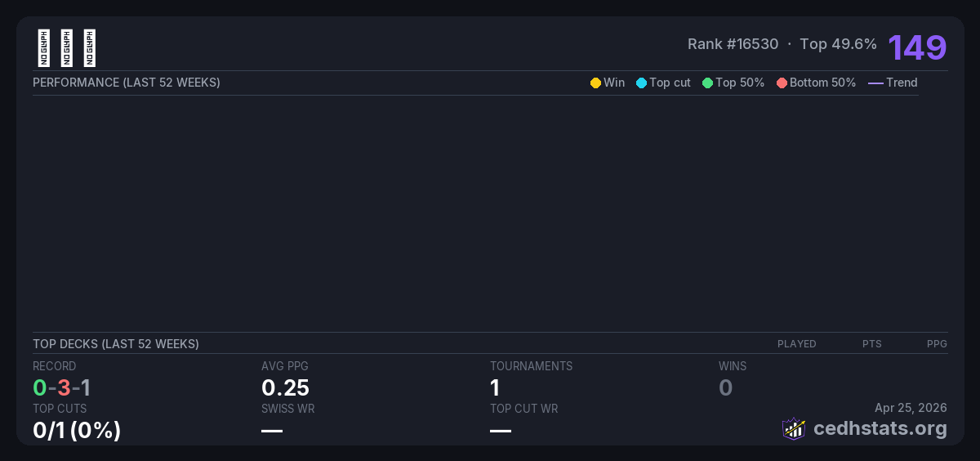Sort decks by PTS column header

coord(871,344)
